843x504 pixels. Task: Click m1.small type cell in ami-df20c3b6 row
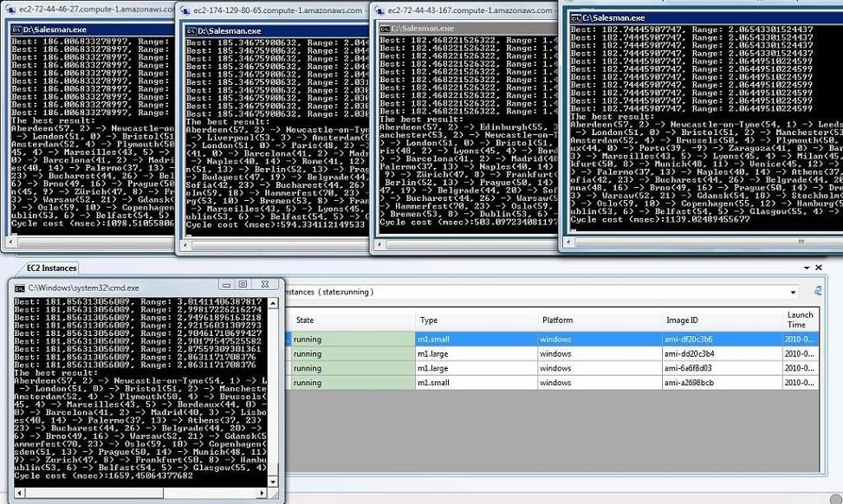pyautogui.click(x=477, y=339)
